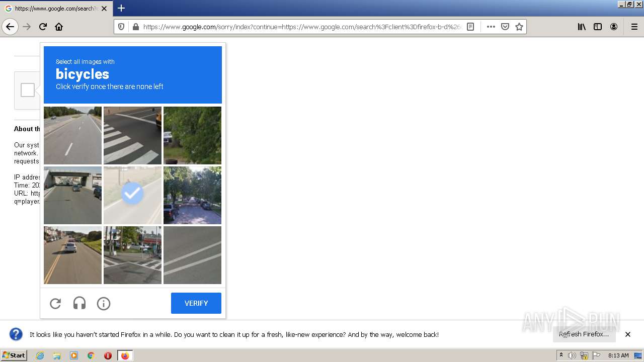Open the Library history and bookmarks
The width and height of the screenshot is (644, 362).
coord(582,27)
